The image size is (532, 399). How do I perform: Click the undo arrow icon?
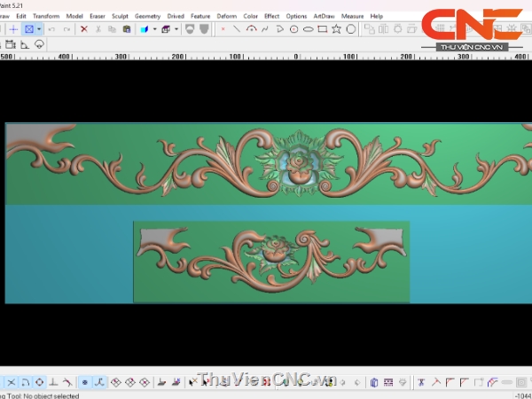[x=51, y=29]
